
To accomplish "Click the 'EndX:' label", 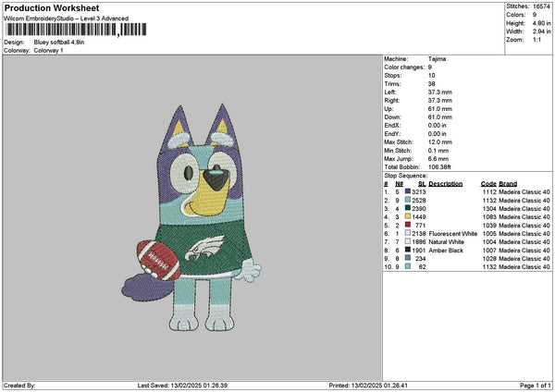I will point(392,126).
